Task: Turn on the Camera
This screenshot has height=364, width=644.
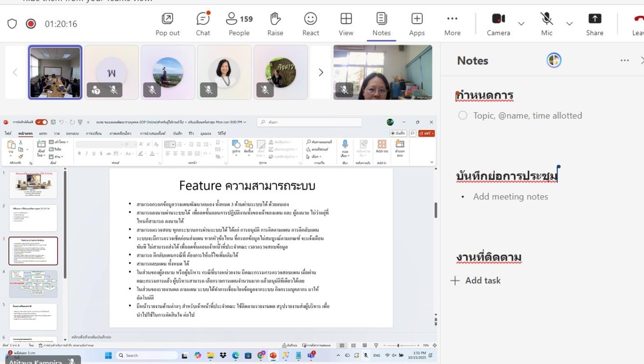Action: point(498,24)
